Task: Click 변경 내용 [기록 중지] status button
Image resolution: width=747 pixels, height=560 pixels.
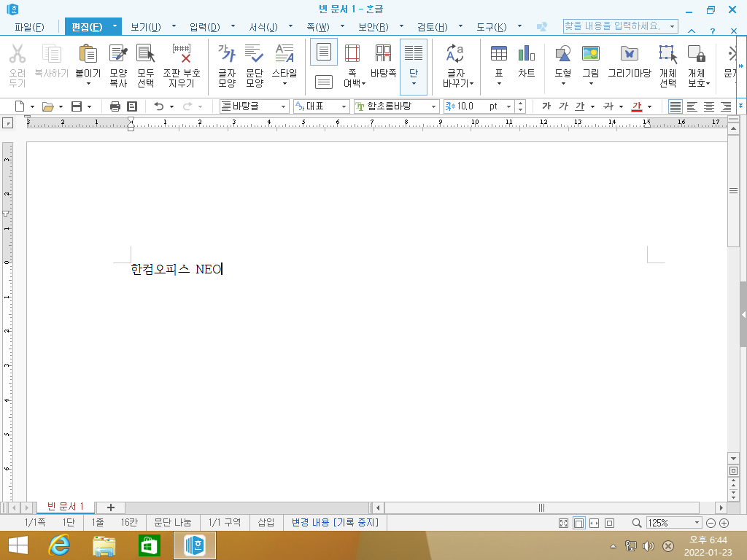Action: pyautogui.click(x=335, y=522)
